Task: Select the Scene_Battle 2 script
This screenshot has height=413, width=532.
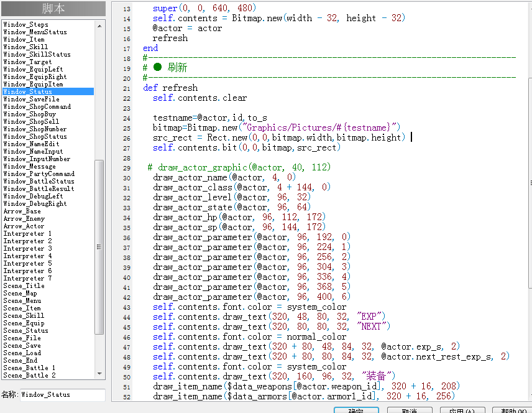Action: click(29, 376)
